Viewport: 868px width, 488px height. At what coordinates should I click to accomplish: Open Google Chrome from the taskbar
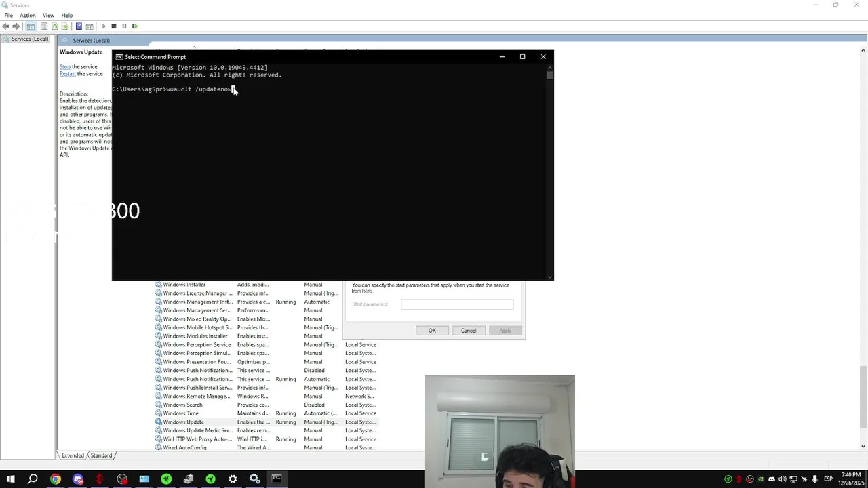click(x=56, y=479)
